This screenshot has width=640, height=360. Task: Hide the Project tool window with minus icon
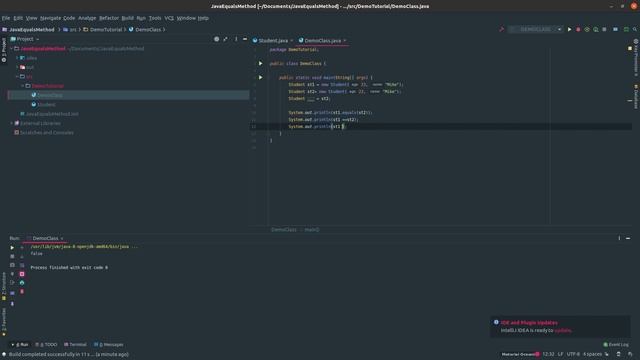[245, 39]
